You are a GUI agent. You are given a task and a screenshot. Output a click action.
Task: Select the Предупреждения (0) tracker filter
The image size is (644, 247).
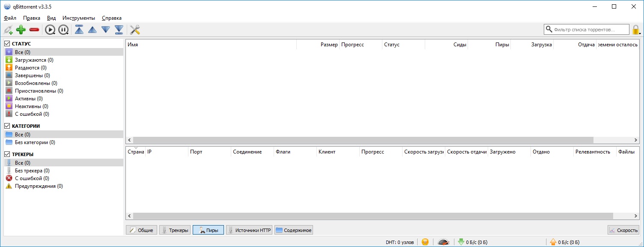[63, 186]
